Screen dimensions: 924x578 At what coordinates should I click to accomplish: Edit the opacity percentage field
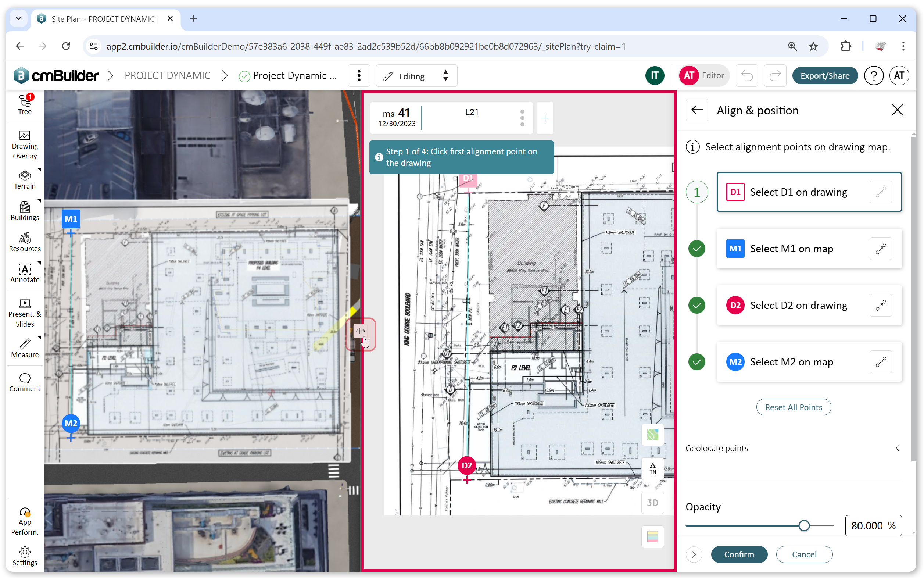(x=873, y=526)
